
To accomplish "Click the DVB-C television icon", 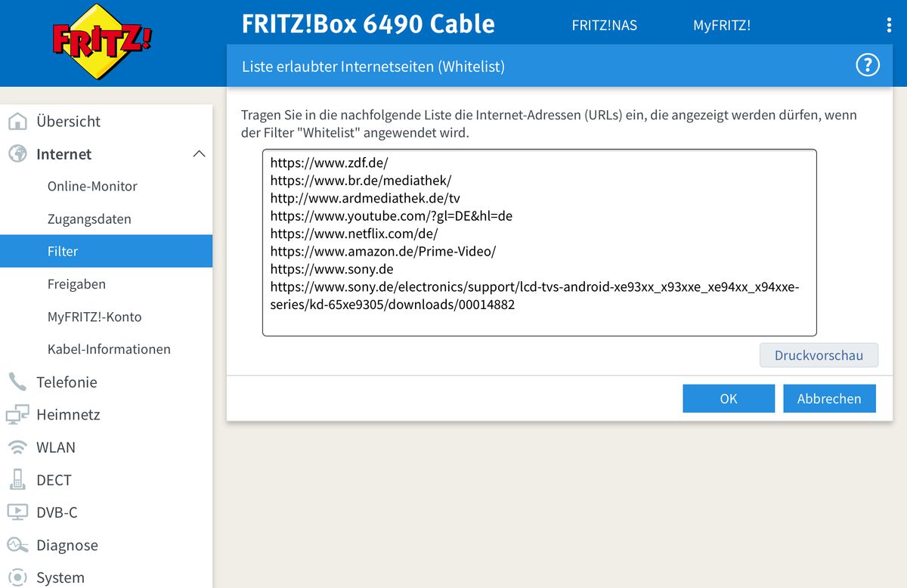I will (17, 512).
